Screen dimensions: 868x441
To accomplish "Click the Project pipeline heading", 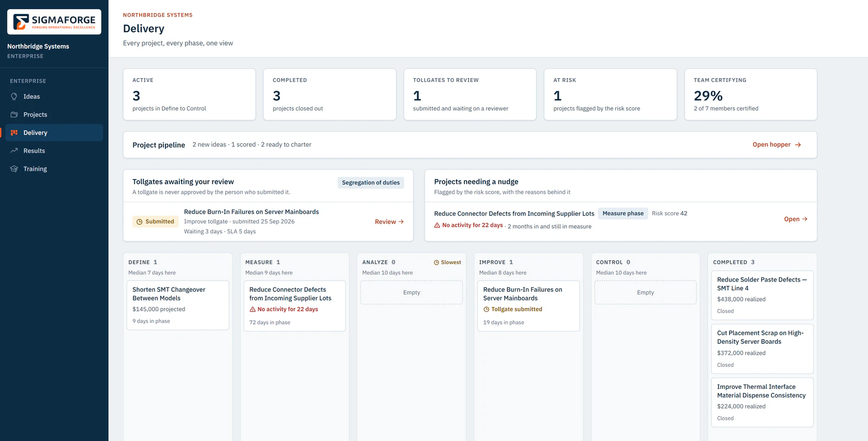I will (159, 145).
